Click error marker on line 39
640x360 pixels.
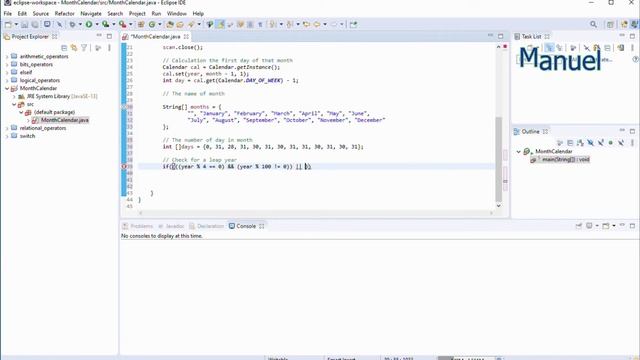(x=124, y=167)
